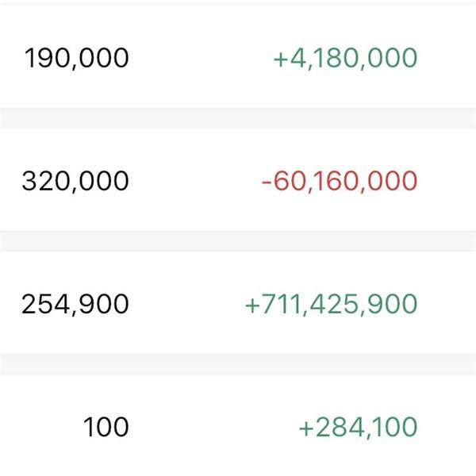Screen dimensions: 476x476
Task: Open row via space between 254,900 and +711,425,900
Action: [x=186, y=304]
